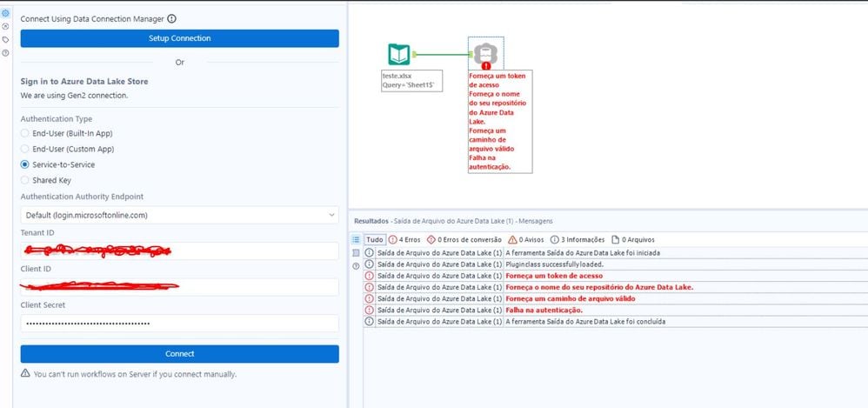The width and height of the screenshot is (868, 408).
Task: Click the Input Data tool output anchor
Action: coord(413,54)
